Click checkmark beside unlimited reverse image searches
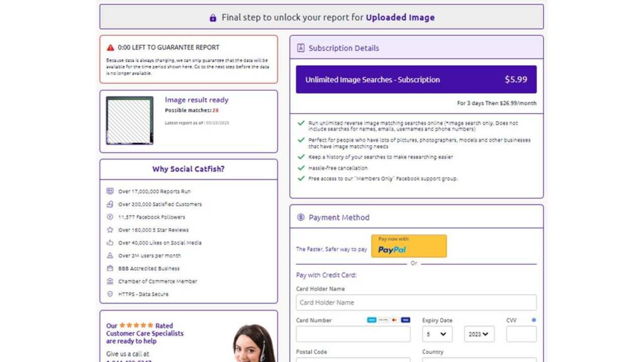This screenshot has height=362, width=644. point(301,123)
